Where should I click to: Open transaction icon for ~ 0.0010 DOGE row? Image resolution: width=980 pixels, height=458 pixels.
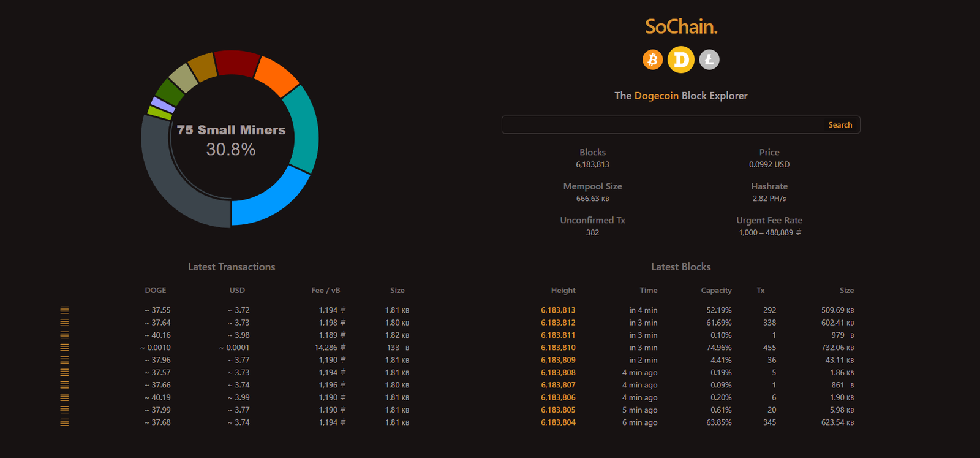[x=64, y=348]
